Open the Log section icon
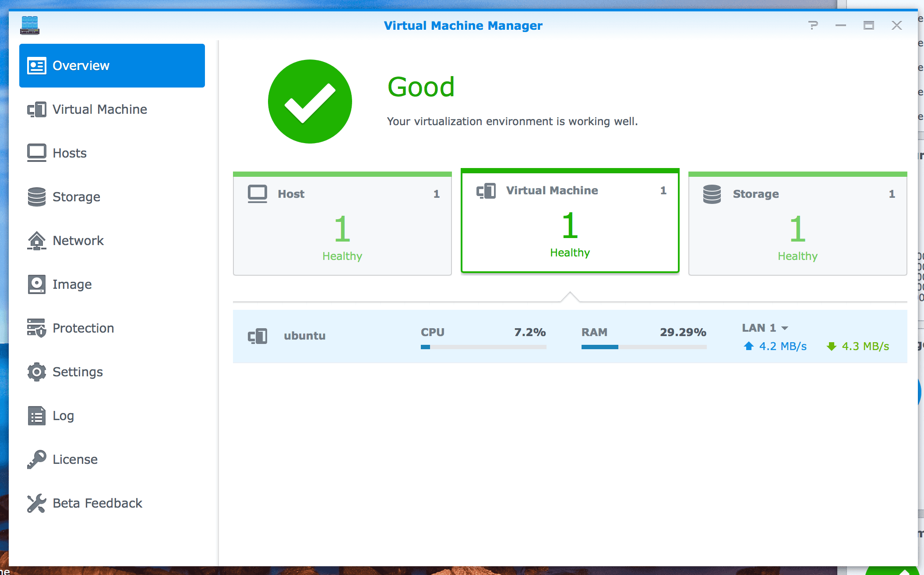924x575 pixels. click(37, 416)
